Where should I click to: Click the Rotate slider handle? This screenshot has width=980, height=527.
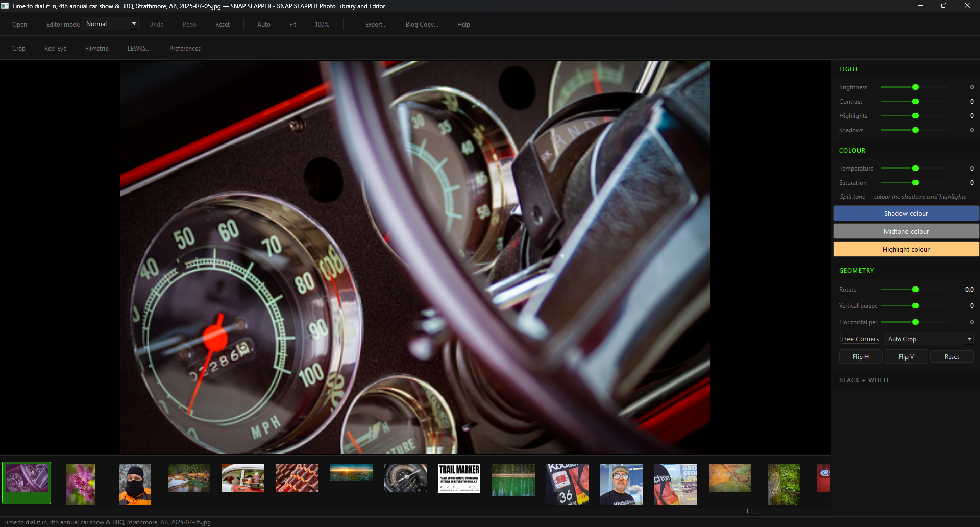tap(915, 290)
